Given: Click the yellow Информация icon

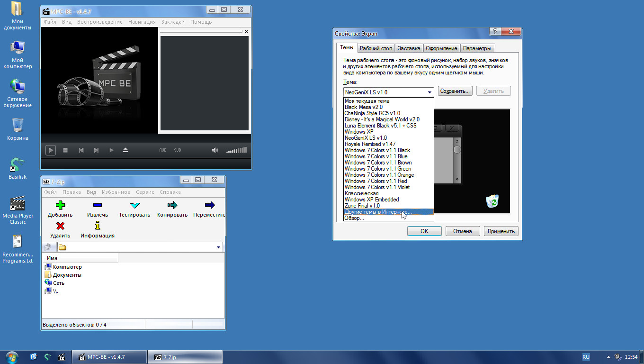Looking at the screenshot, I should [98, 226].
